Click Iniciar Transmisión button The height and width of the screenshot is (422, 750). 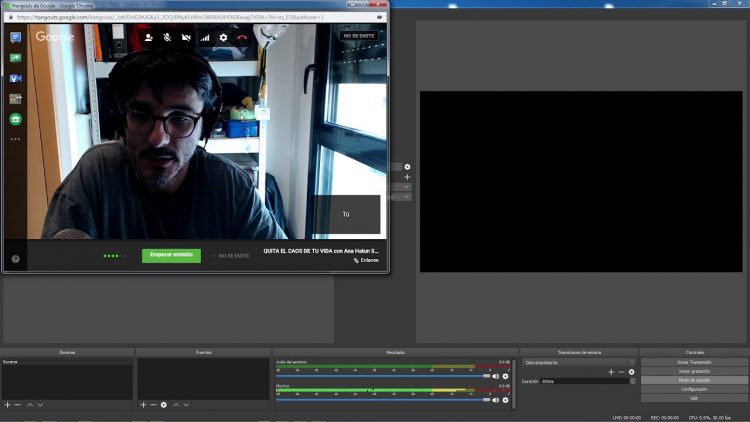pos(694,362)
